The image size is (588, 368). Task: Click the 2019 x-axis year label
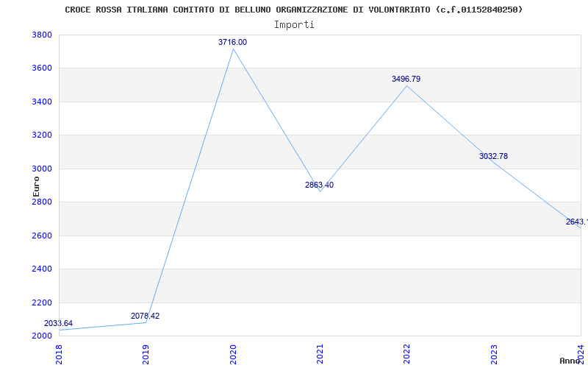point(146,354)
